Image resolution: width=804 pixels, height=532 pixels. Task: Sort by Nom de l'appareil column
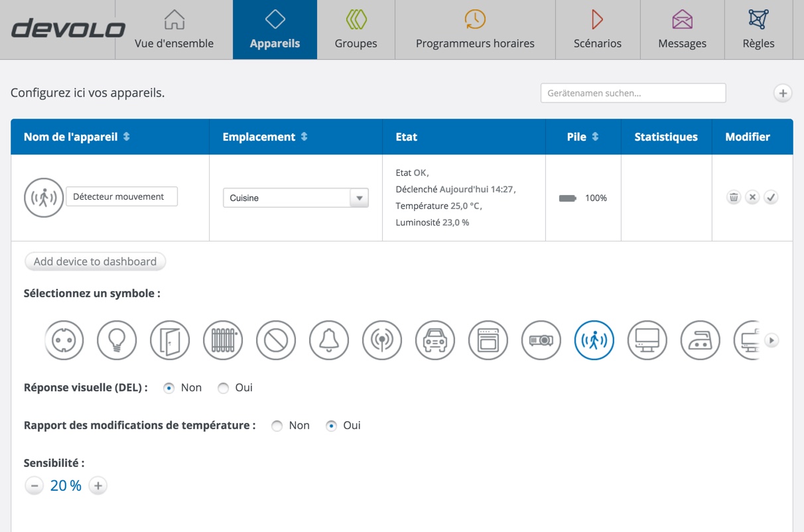click(77, 137)
